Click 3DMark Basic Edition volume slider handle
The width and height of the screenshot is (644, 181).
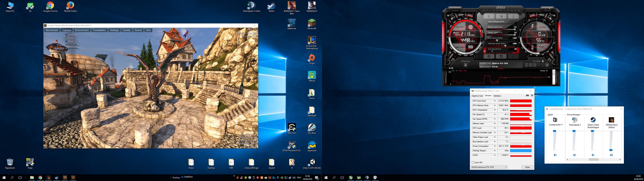pos(611,150)
